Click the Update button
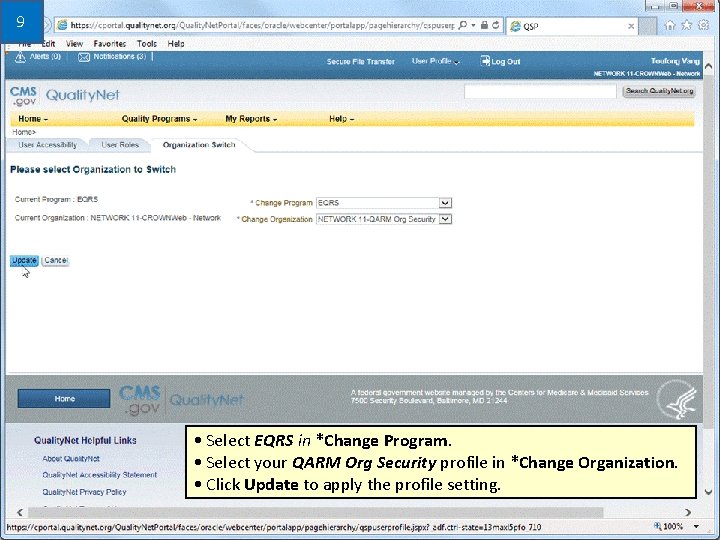 [24, 260]
